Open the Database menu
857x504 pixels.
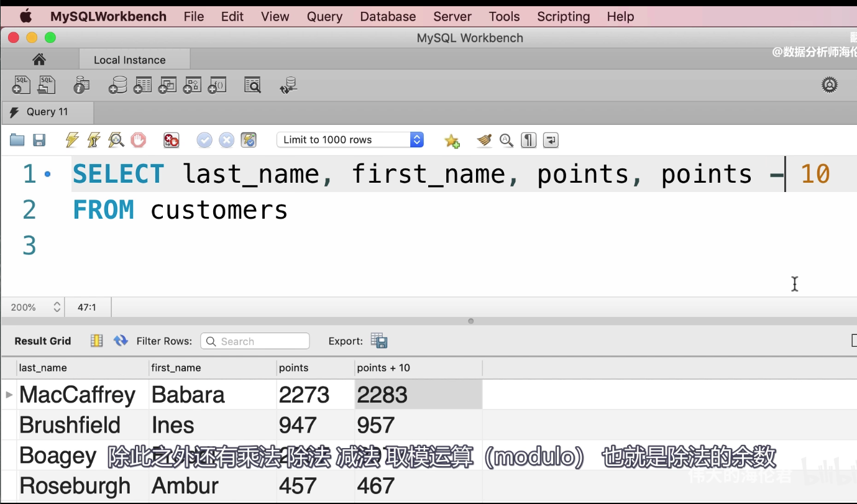[388, 17]
